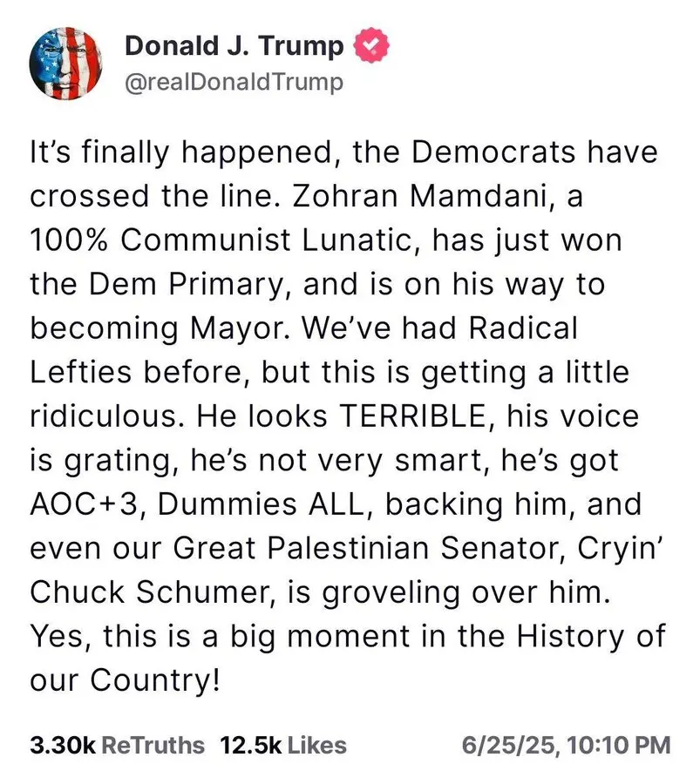Image resolution: width=700 pixels, height=784 pixels.
Task: Click the closing words our Country!
Action: pyautogui.click(x=125, y=680)
